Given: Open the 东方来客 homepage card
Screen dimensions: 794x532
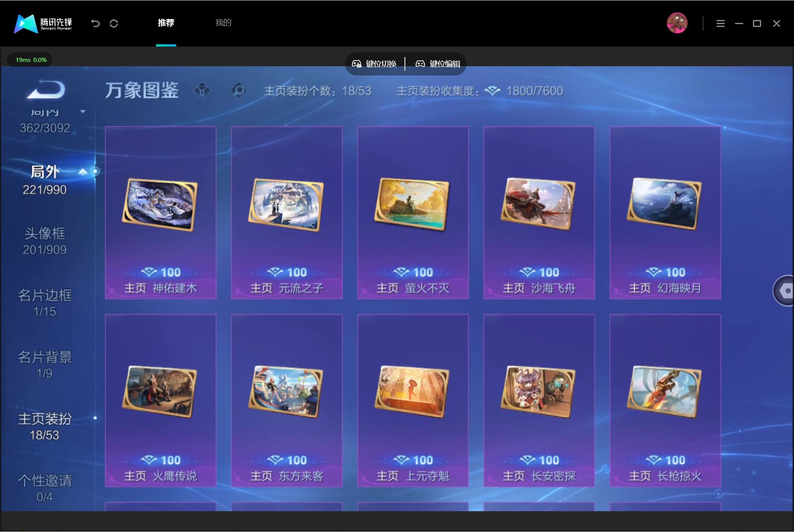Looking at the screenshot, I should [x=287, y=400].
